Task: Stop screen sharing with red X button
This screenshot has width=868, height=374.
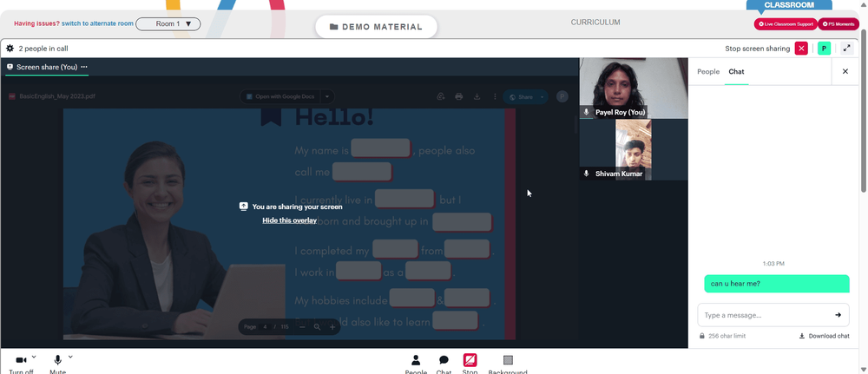Action: 801,49
